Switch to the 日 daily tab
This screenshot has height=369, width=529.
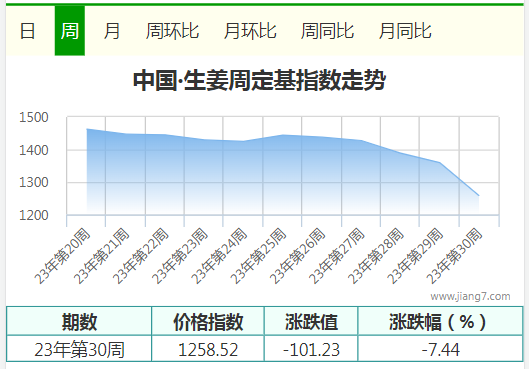coord(27,31)
